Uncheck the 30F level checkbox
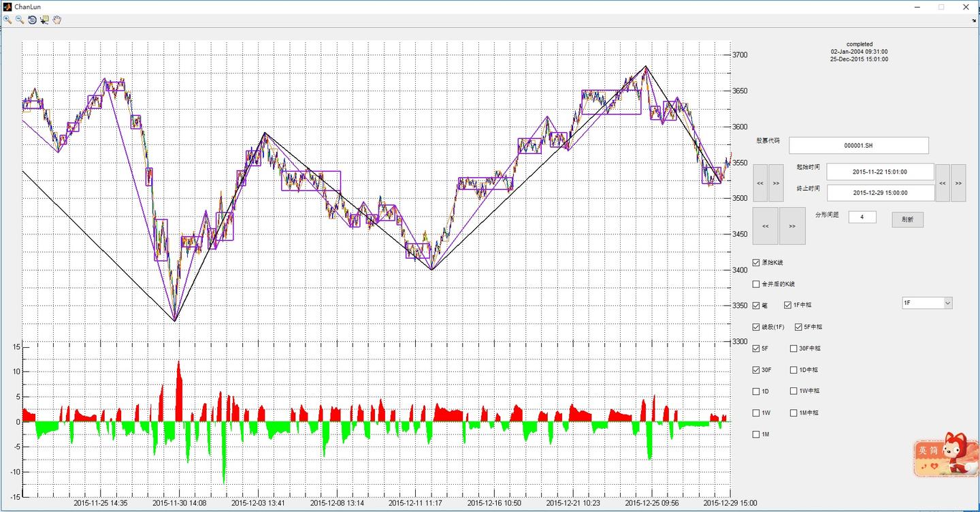 756,370
